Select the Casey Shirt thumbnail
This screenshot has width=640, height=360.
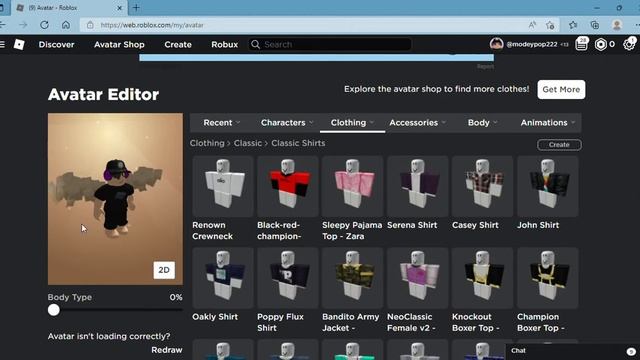(482, 186)
